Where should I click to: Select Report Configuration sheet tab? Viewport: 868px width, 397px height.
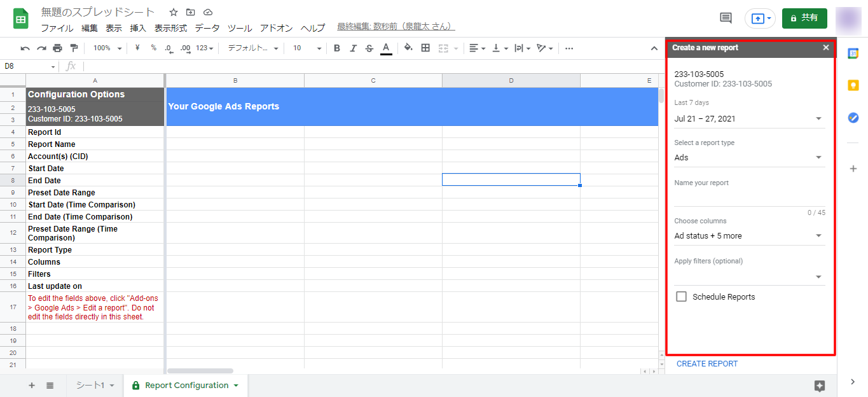(186, 386)
